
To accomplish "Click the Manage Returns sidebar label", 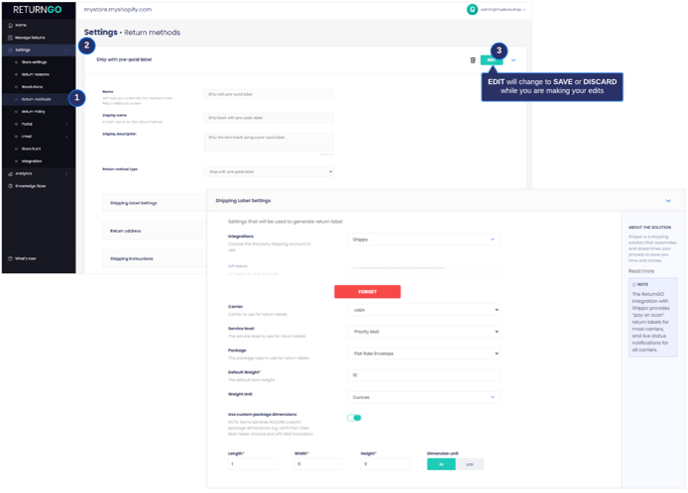I will pos(30,38).
